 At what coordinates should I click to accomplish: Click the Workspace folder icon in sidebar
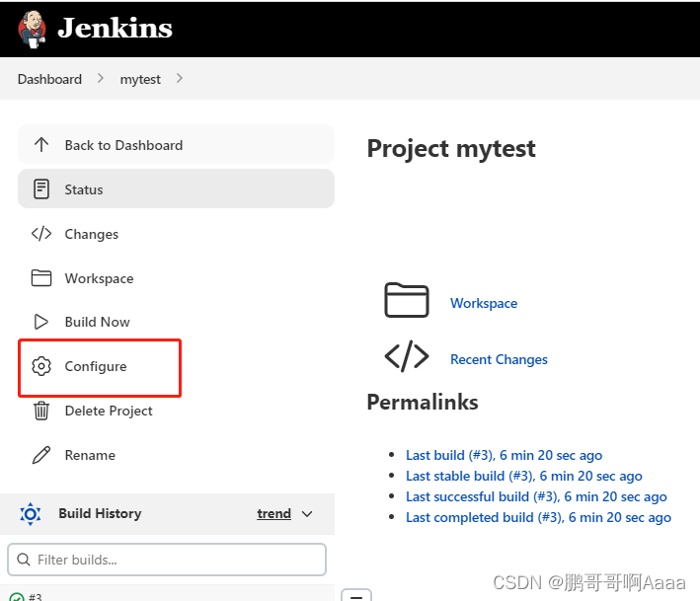(41, 278)
